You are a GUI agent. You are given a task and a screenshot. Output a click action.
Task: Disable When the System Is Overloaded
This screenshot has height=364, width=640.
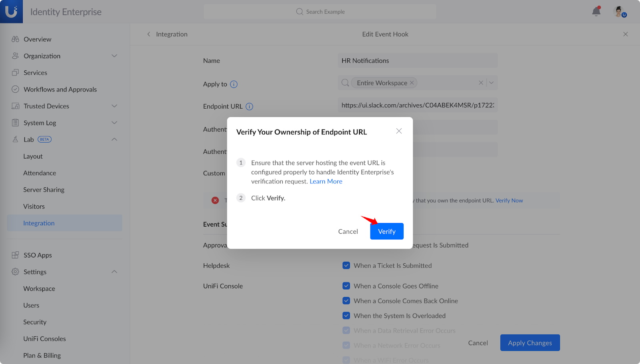click(x=346, y=316)
